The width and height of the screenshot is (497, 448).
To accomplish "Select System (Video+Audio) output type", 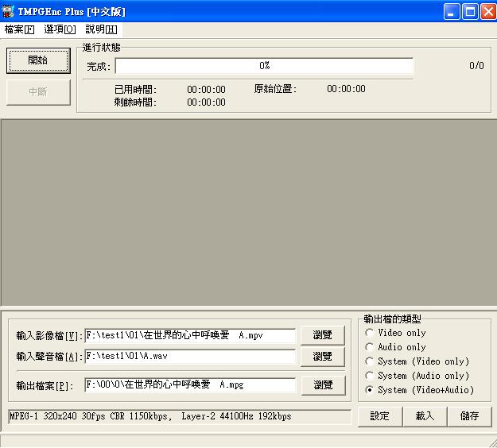I will pyautogui.click(x=370, y=390).
